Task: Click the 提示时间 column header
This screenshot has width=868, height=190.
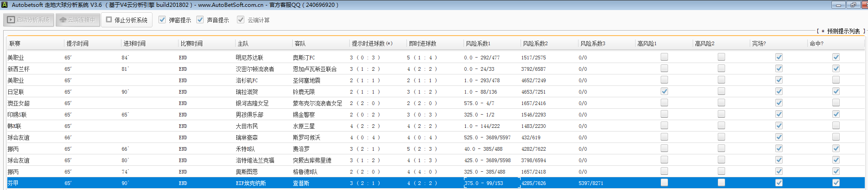Action: (x=78, y=43)
